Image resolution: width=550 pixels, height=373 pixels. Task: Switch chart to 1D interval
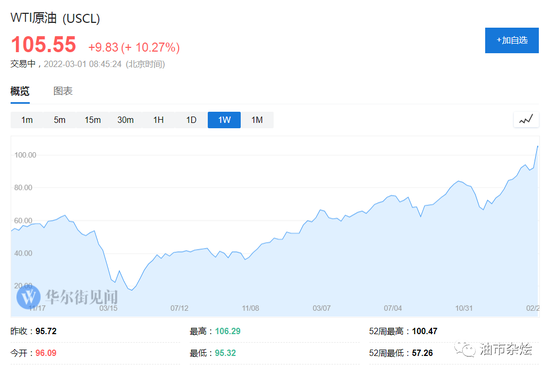click(191, 120)
